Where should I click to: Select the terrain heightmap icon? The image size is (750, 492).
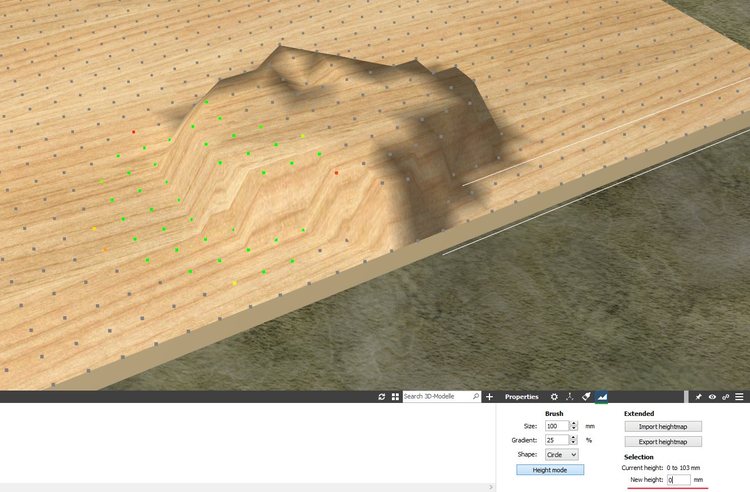[x=602, y=397]
